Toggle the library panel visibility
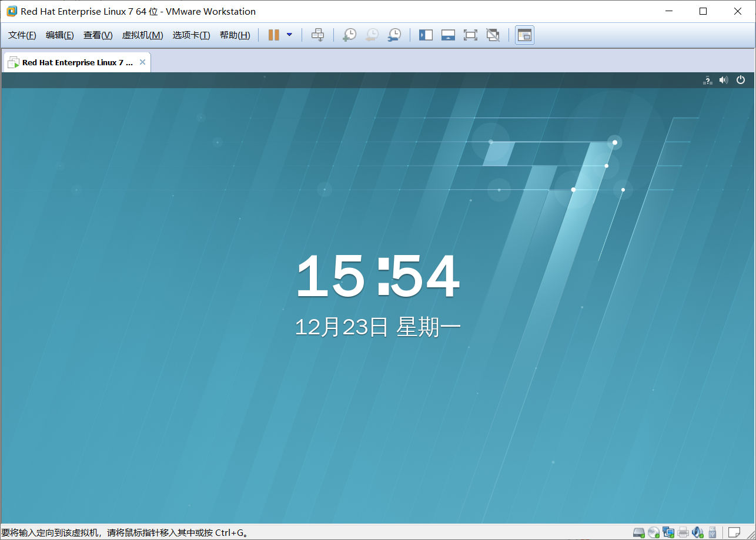Image resolution: width=756 pixels, height=540 pixels. coord(425,35)
